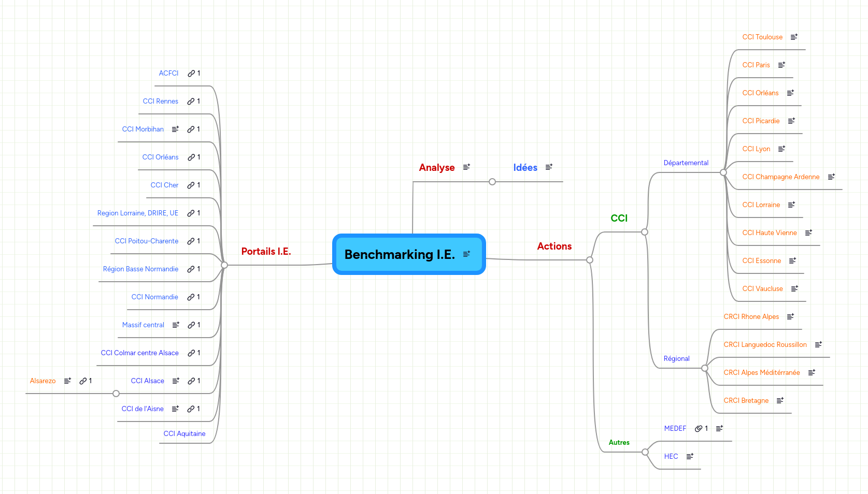The image size is (868, 494).
Task: Select the Actions node label
Action: click(554, 246)
